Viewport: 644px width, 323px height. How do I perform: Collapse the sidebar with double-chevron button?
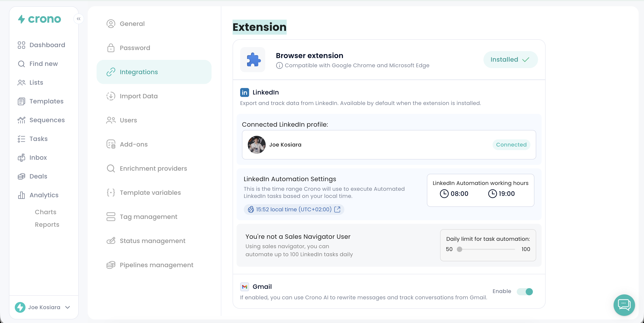[78, 19]
